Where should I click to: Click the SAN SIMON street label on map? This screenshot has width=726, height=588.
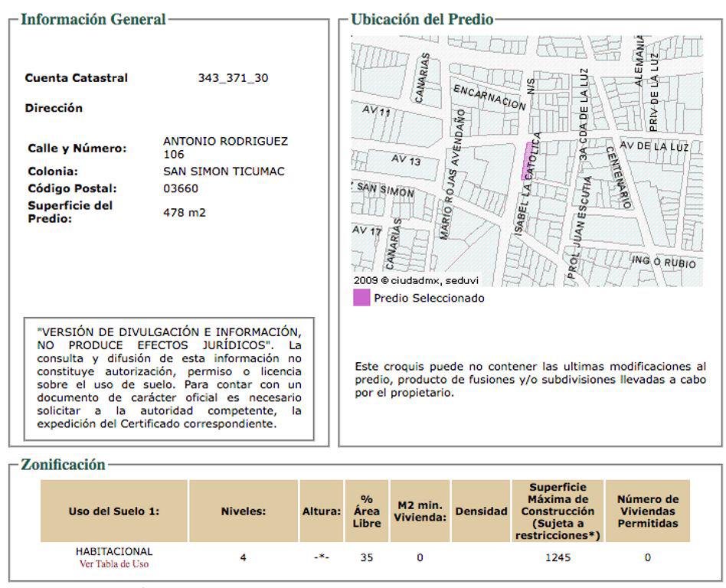coord(385,189)
